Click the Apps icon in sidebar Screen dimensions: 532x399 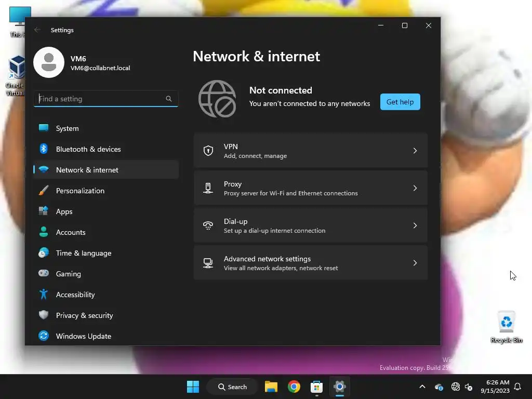tap(44, 211)
